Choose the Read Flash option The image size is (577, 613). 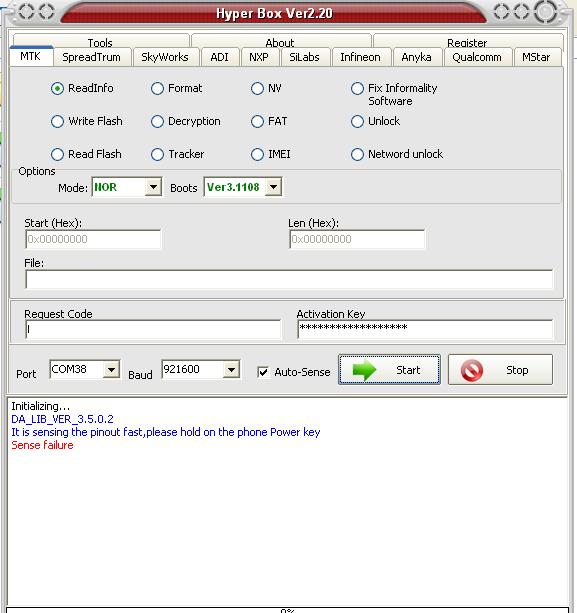[x=57, y=154]
